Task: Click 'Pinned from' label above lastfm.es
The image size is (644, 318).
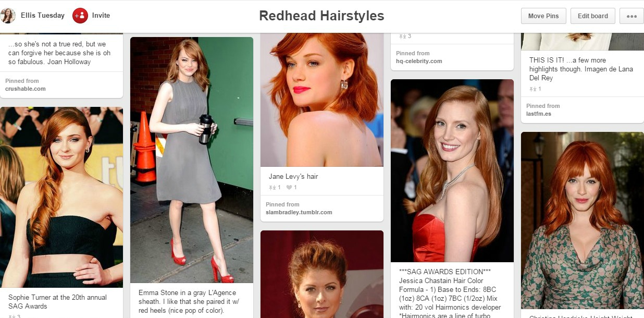Action: [x=543, y=106]
